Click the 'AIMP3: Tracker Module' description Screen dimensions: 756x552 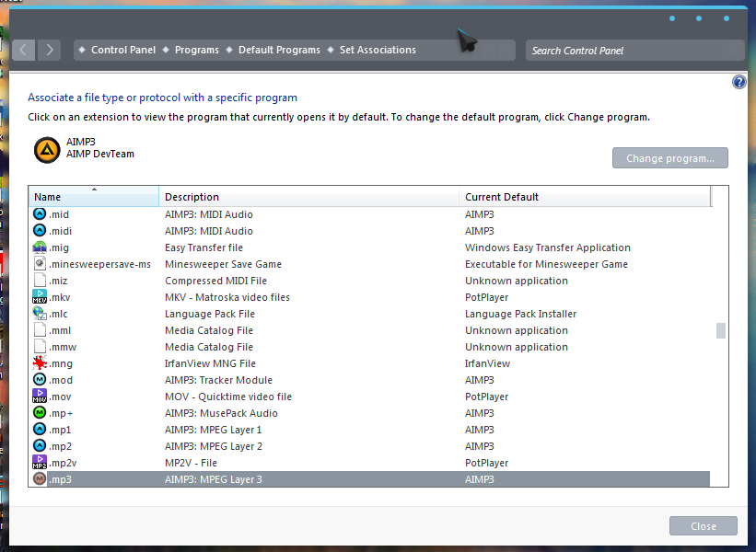(x=218, y=380)
